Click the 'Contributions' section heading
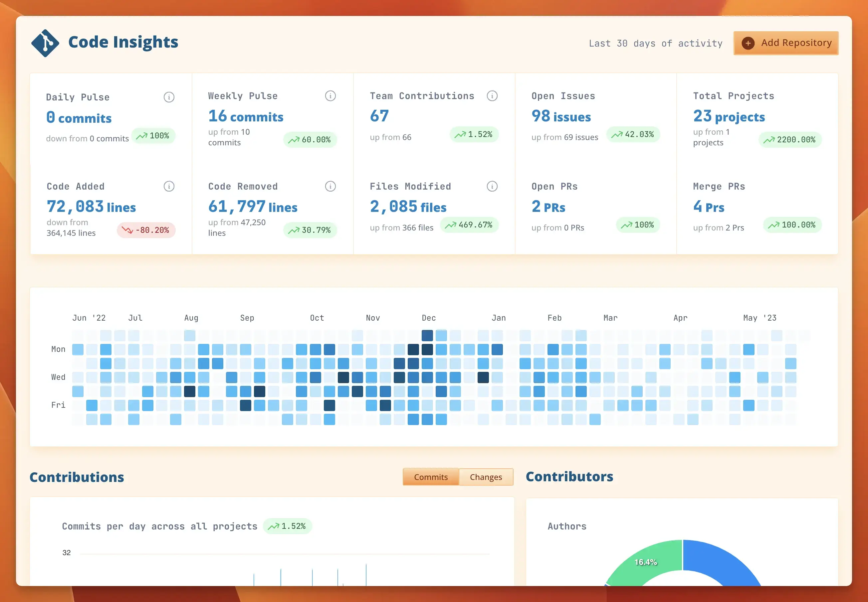868x602 pixels. coord(77,477)
